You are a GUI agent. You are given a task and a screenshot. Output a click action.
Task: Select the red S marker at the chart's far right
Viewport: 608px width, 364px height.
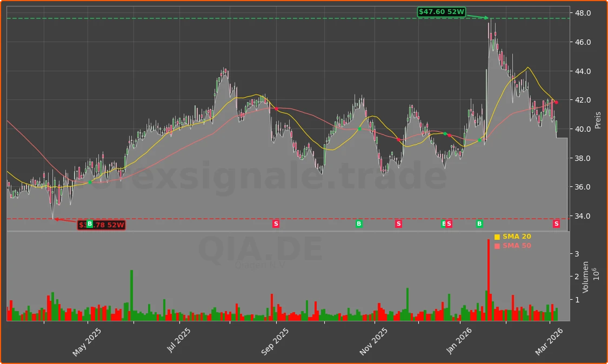coord(556,223)
